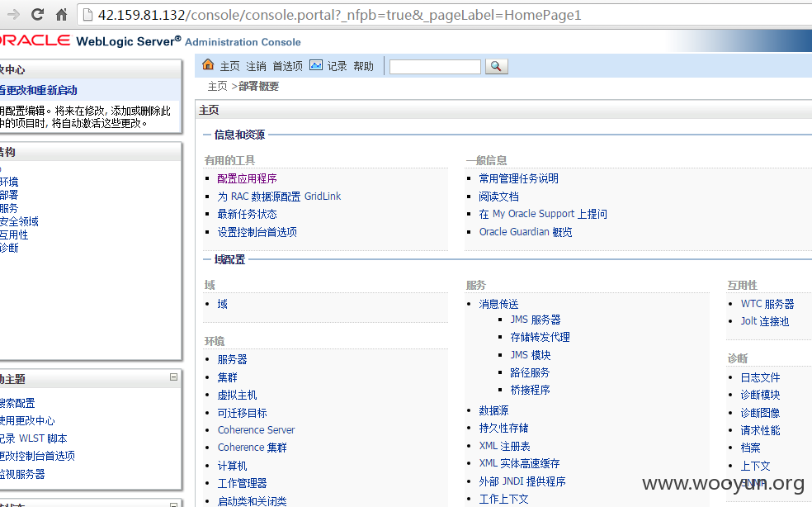Open 常用管理任务说明 link

pyautogui.click(x=518, y=179)
